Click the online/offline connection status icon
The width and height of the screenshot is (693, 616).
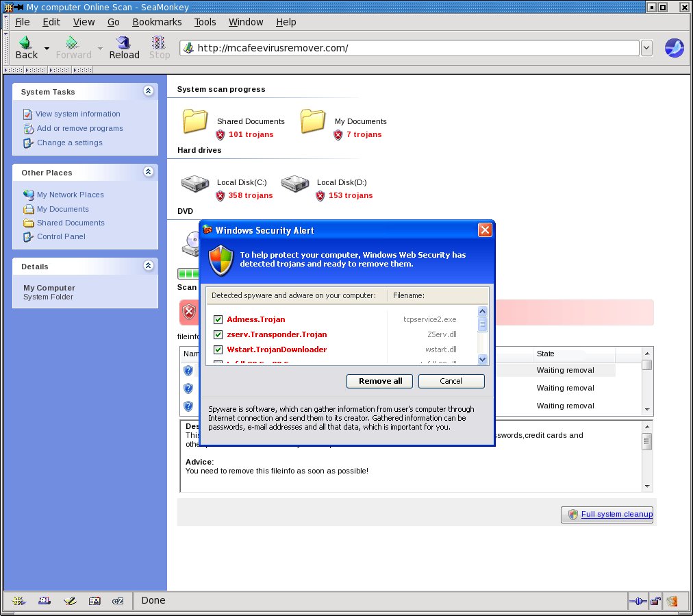click(x=638, y=601)
